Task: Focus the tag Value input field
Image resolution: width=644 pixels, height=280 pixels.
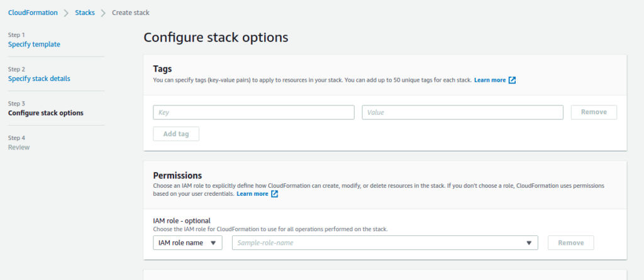Action: click(462, 112)
